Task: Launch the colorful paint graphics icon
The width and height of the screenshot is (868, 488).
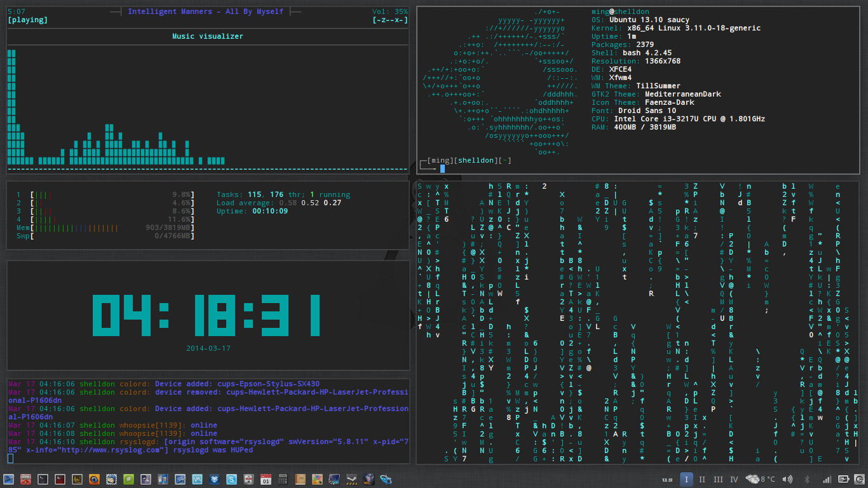Action: coord(317,479)
